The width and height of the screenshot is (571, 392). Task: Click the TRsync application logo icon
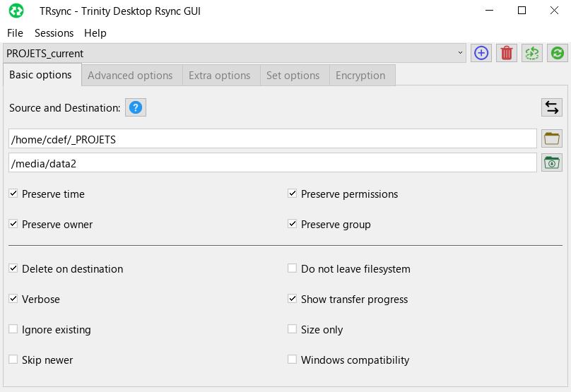16,11
